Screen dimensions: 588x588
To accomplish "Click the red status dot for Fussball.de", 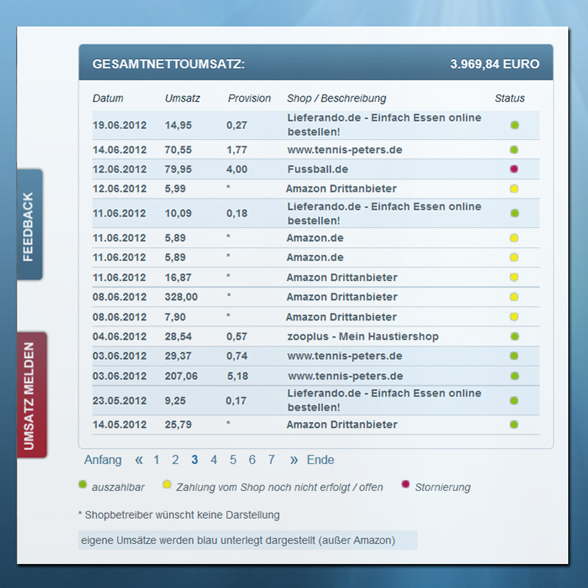I will (514, 169).
